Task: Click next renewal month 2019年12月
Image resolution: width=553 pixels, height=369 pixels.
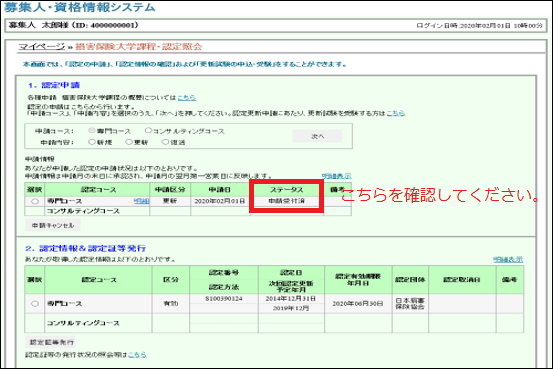Action: (x=291, y=308)
